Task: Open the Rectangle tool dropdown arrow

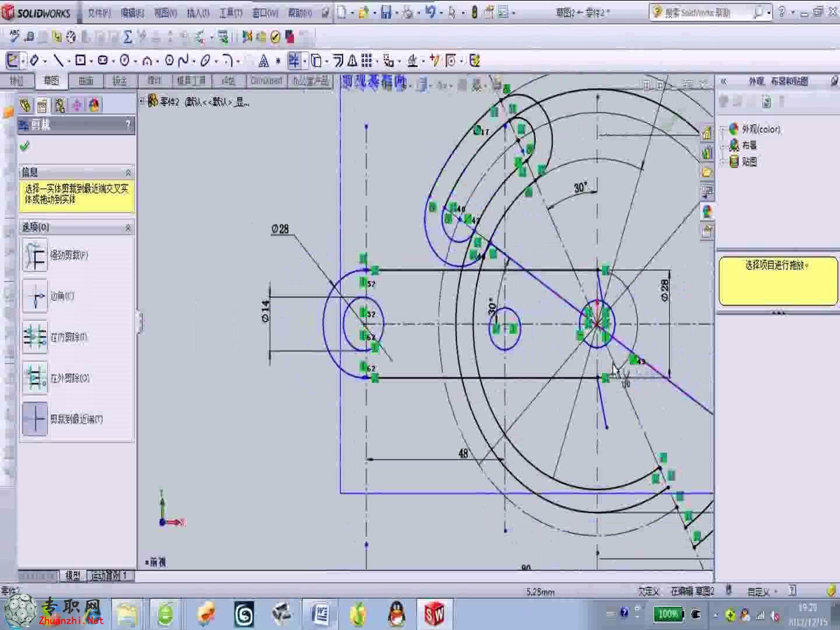Action: tap(90, 61)
